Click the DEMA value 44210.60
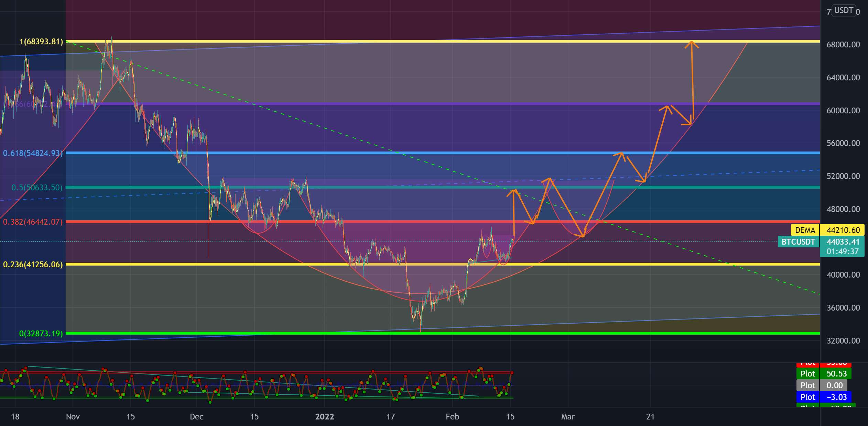 click(x=842, y=230)
